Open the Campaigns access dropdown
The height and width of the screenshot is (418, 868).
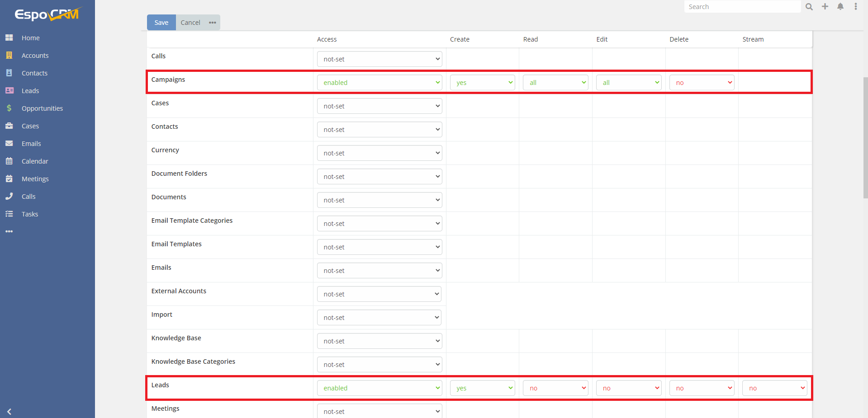tap(379, 82)
